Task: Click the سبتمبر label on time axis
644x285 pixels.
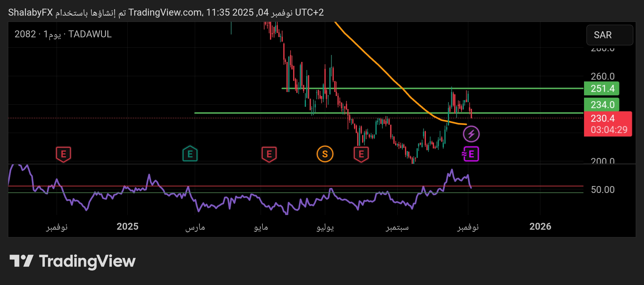Action: pos(397,227)
